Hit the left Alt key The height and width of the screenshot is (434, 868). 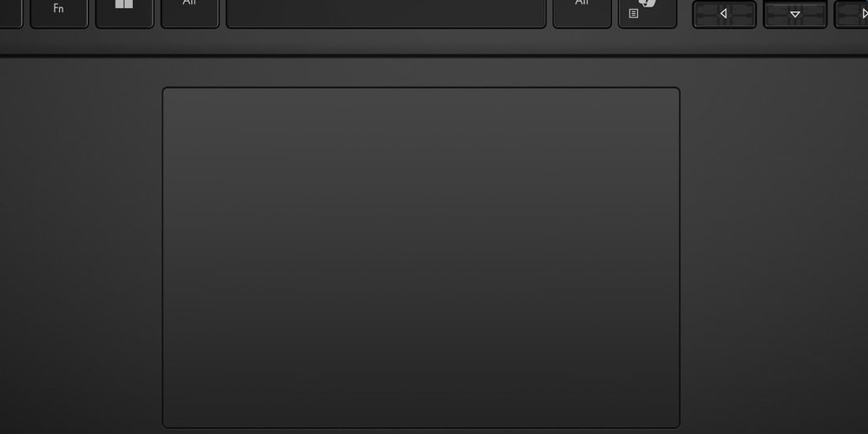pyautogui.click(x=190, y=13)
